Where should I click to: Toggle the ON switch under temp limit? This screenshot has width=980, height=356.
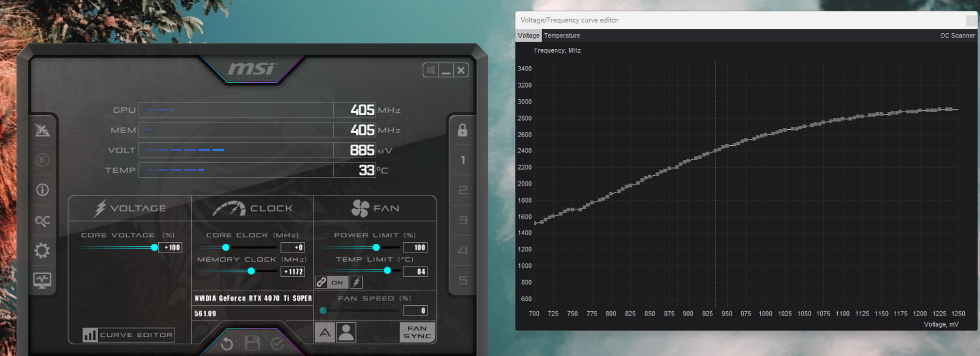[338, 282]
